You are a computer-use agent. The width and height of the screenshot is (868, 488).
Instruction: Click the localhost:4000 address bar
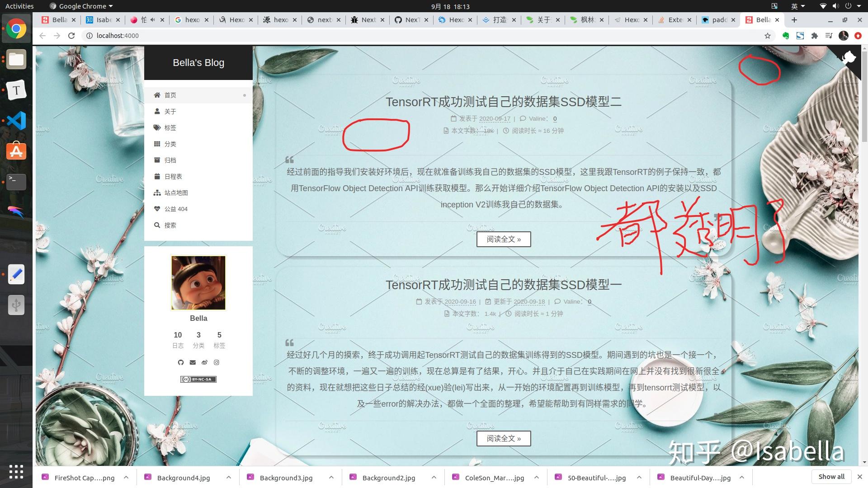click(118, 35)
